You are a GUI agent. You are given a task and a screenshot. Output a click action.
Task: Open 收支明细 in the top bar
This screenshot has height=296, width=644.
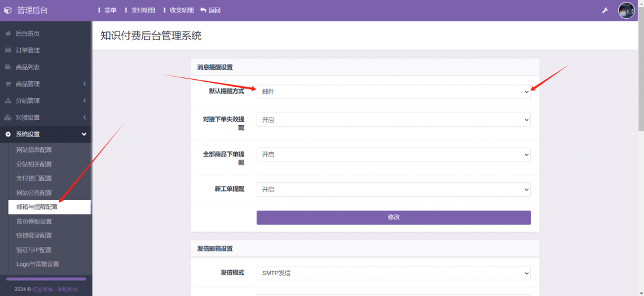tap(178, 10)
